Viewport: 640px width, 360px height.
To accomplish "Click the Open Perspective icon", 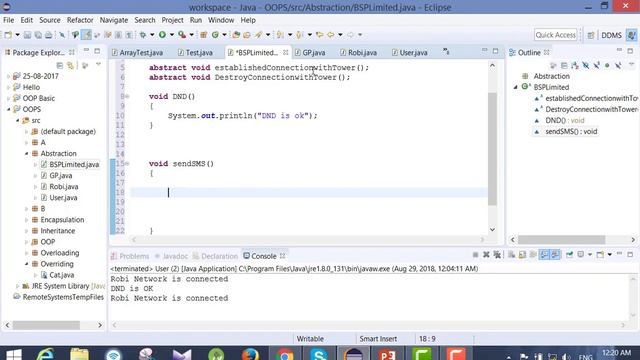I will pyautogui.click(x=591, y=35).
